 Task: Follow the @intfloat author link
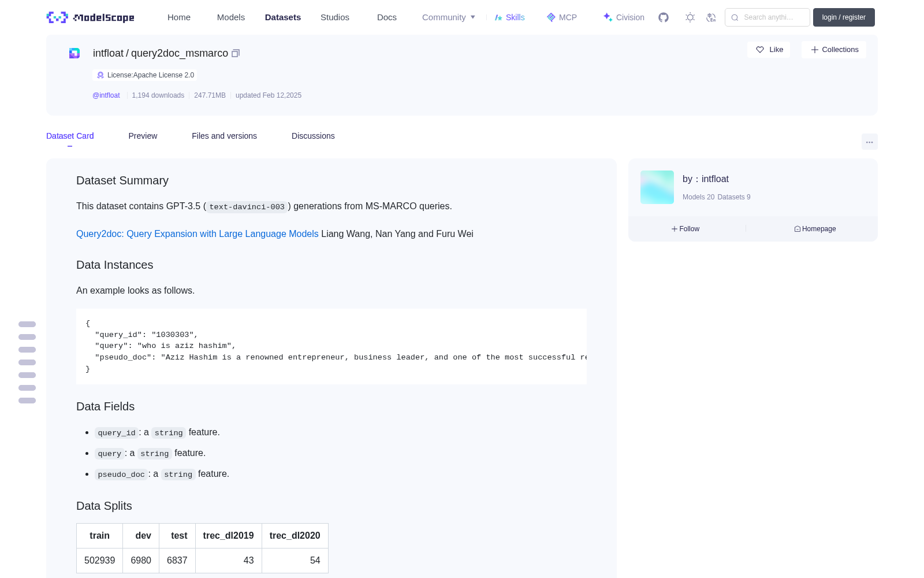point(106,95)
